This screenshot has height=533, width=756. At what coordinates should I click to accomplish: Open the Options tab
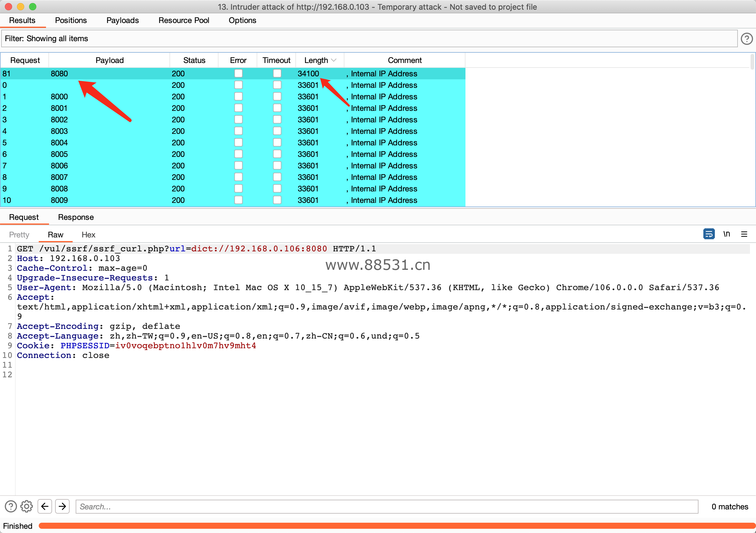pyautogui.click(x=242, y=20)
